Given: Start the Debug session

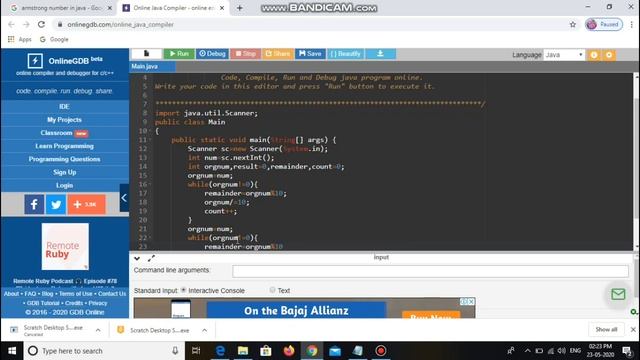Looking at the screenshot, I should [x=212, y=53].
